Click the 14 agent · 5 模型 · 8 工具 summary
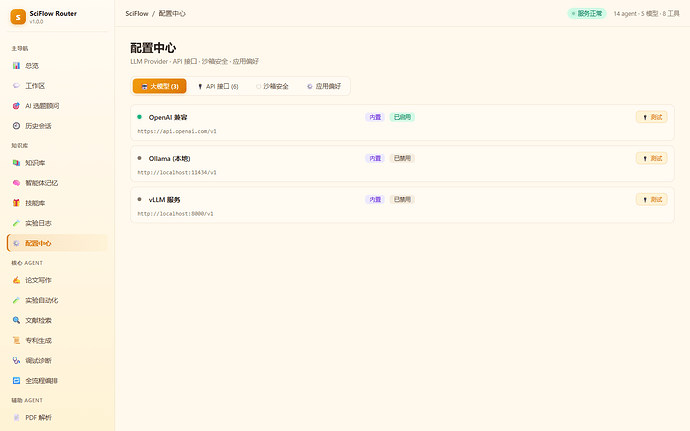The width and height of the screenshot is (690, 431). (646, 14)
